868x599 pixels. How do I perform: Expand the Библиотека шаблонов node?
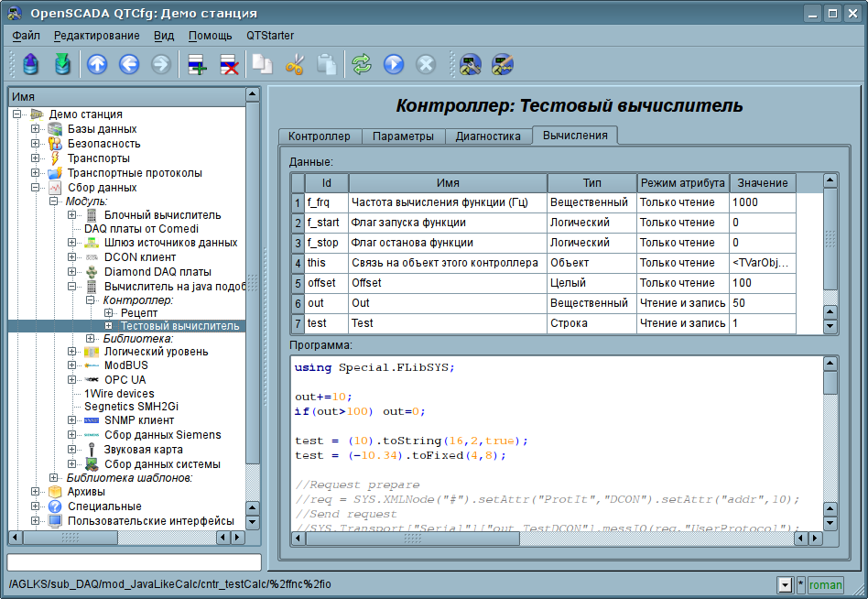pos(54,478)
